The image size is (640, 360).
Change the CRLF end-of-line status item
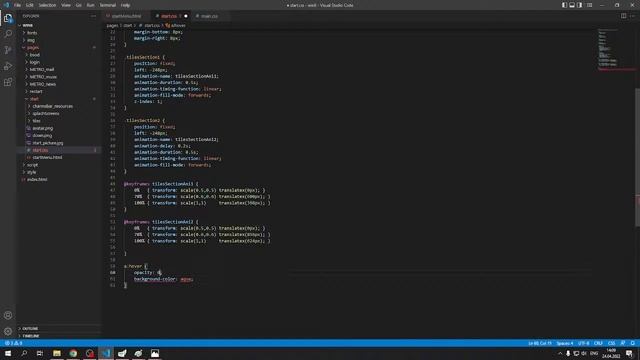click(598, 343)
